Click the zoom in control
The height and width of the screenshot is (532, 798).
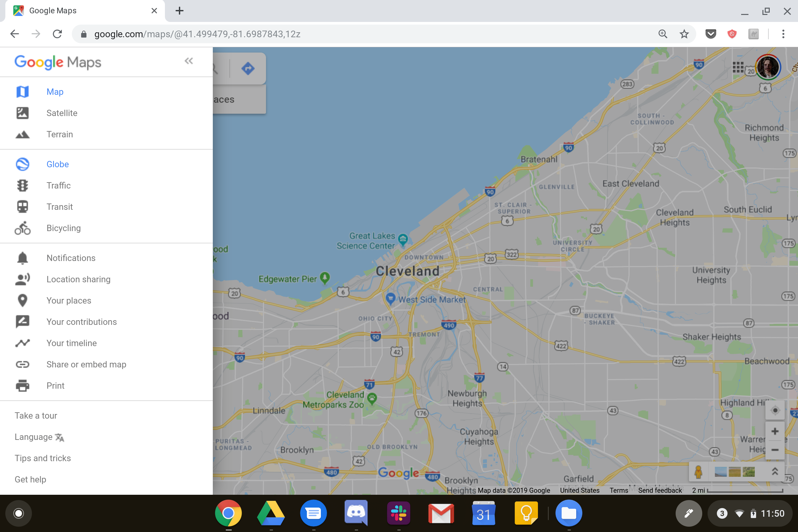point(775,431)
